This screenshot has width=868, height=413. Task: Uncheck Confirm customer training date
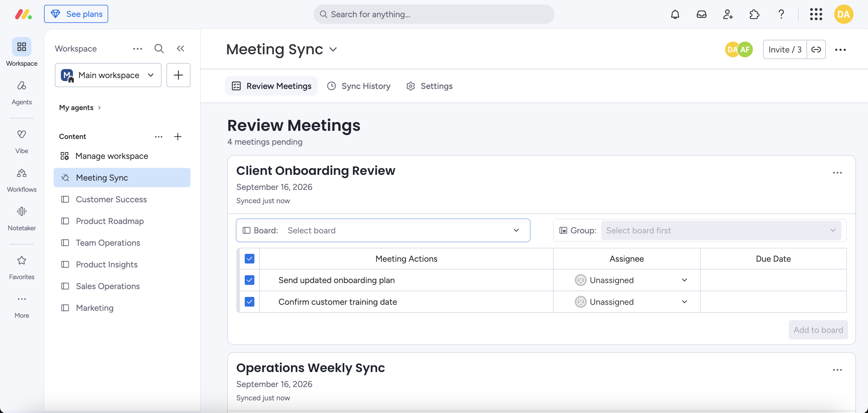[x=249, y=302]
